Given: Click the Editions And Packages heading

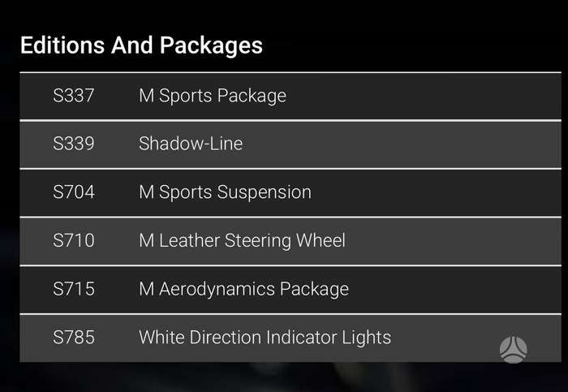Looking at the screenshot, I should tap(141, 45).
